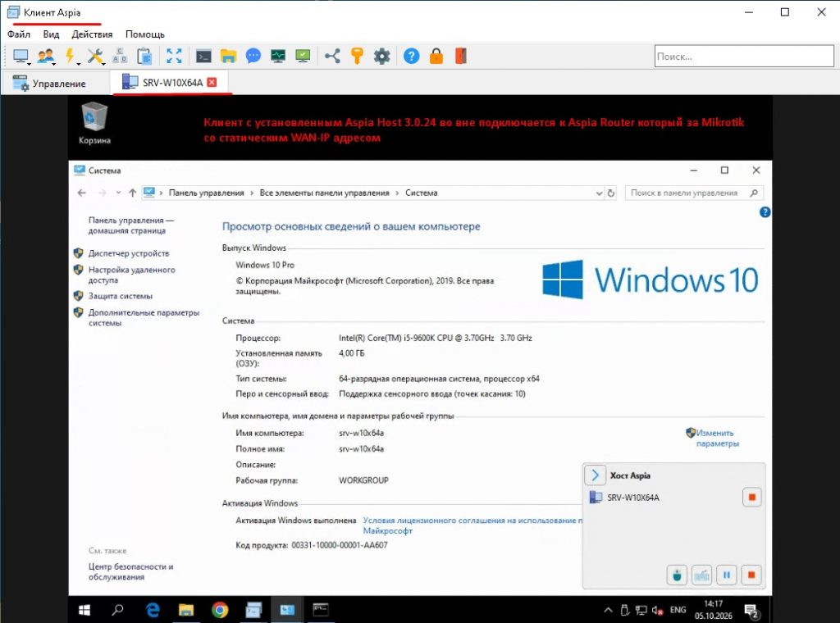Launch Google Chrome from the remote taskbar
Viewport: 840px width, 623px height.
coord(220,610)
